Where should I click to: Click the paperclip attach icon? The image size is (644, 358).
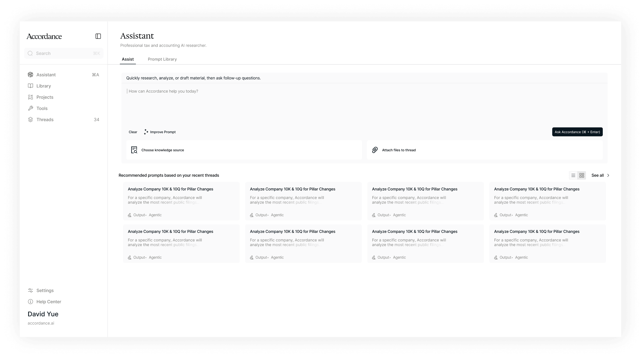click(x=375, y=150)
